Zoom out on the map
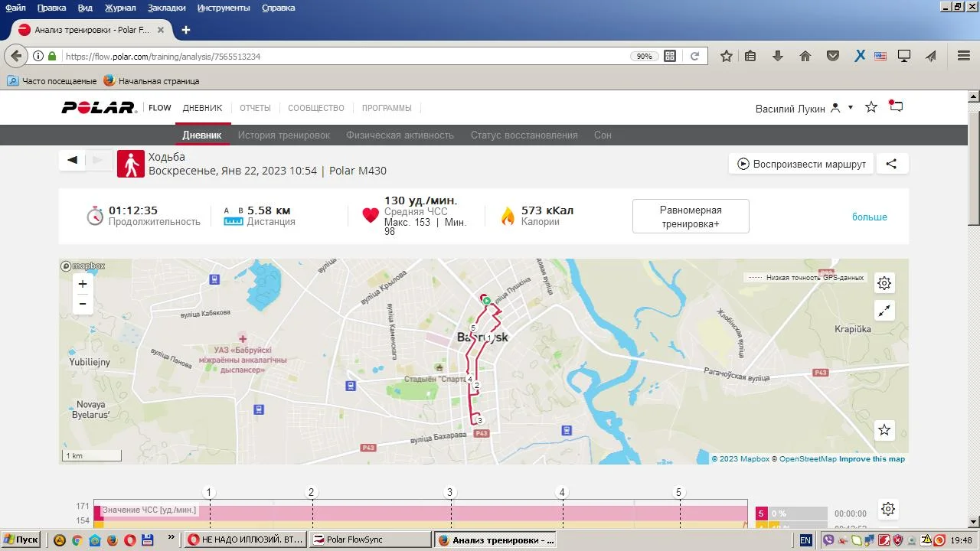This screenshot has width=980, height=551. click(83, 304)
